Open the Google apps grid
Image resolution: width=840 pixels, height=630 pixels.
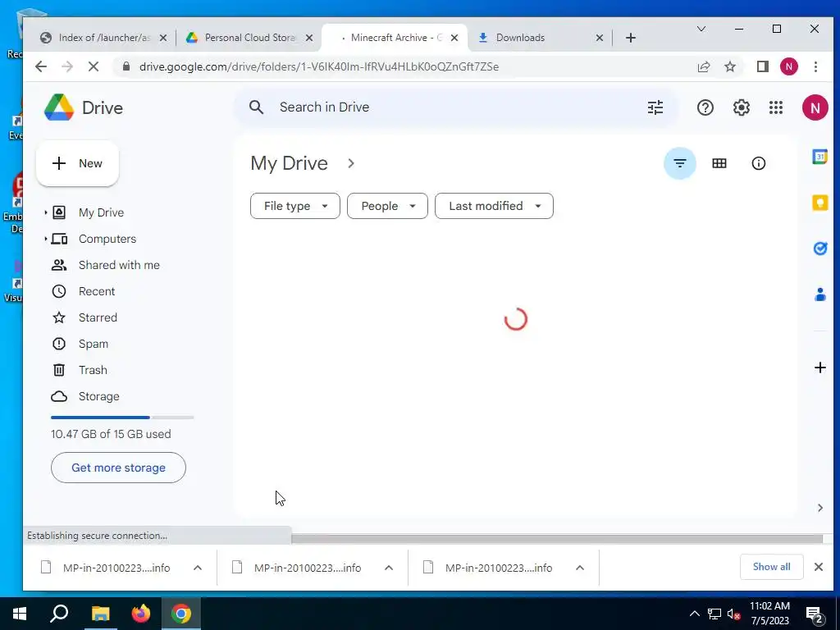point(776,107)
